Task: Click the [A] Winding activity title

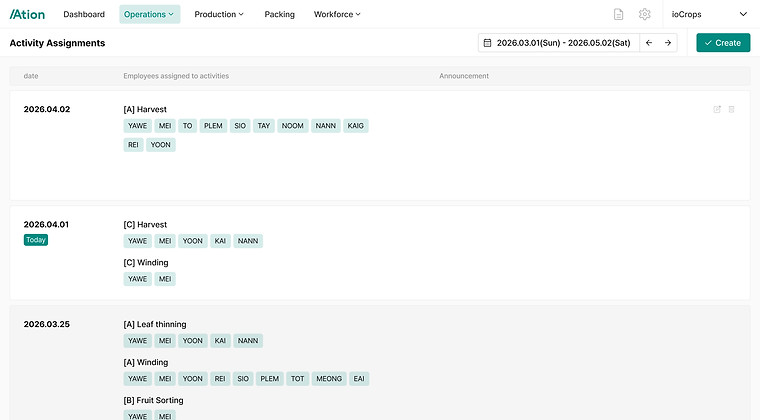Action: click(x=146, y=362)
